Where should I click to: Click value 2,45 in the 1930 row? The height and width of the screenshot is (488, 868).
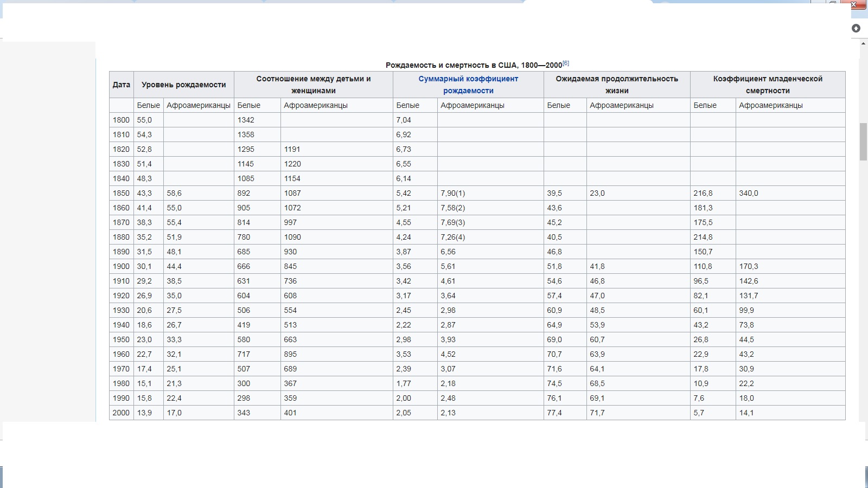click(404, 310)
